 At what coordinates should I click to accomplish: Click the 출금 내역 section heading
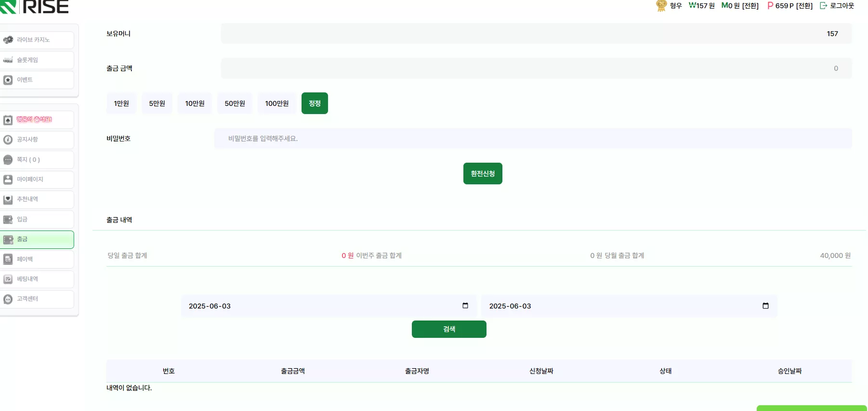coord(119,220)
